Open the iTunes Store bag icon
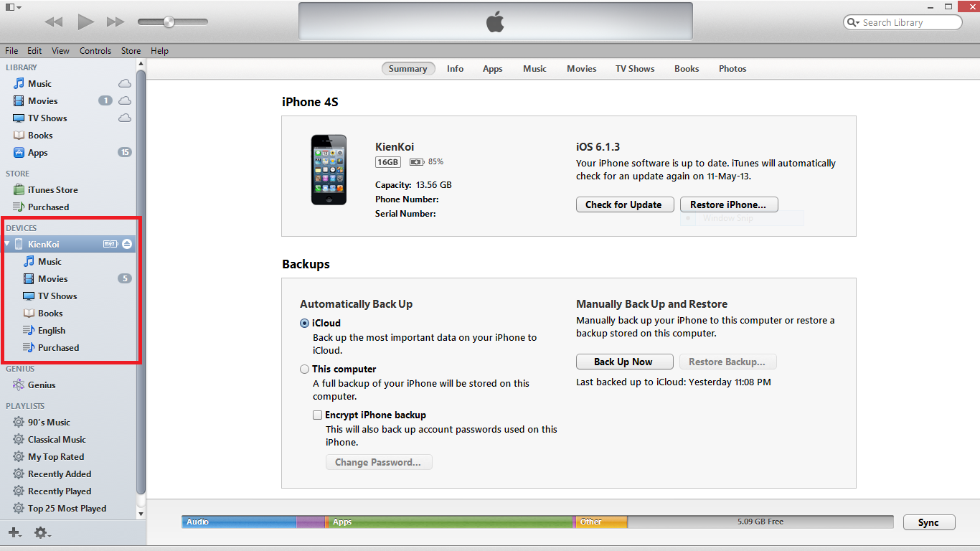The height and width of the screenshot is (551, 980). (x=19, y=189)
